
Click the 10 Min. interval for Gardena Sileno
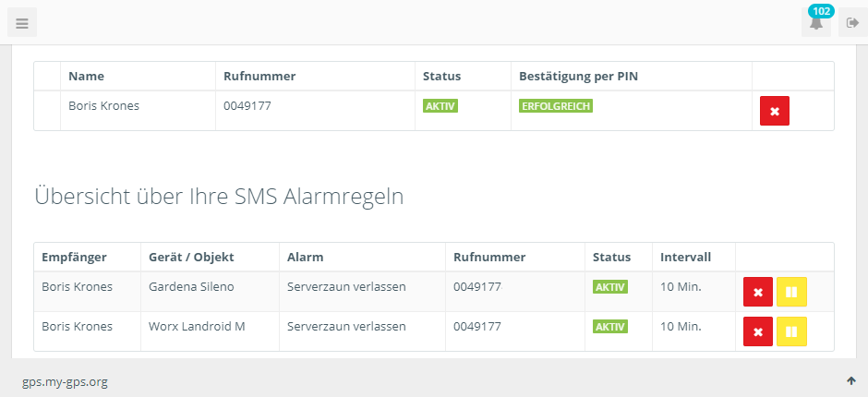click(x=681, y=287)
